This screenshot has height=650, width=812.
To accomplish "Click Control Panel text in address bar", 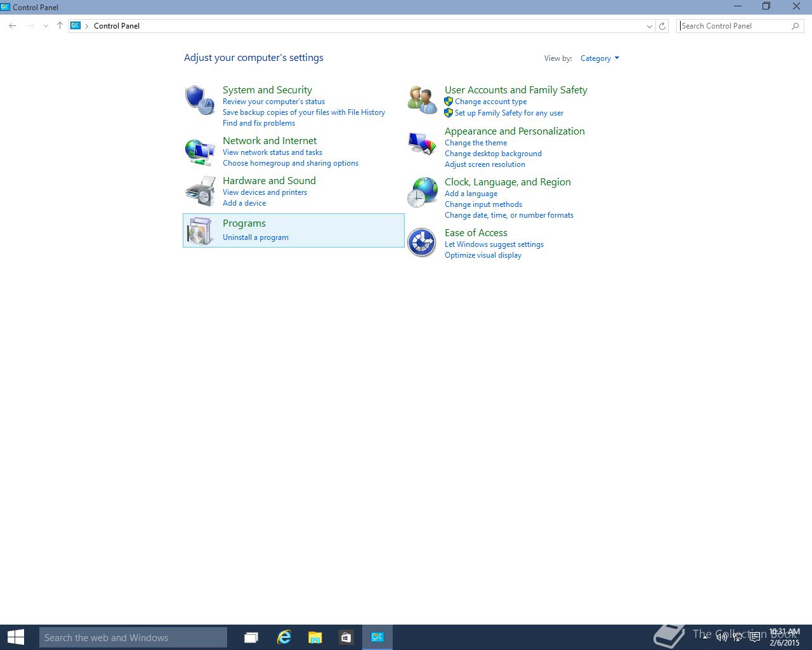I will pos(117,26).
